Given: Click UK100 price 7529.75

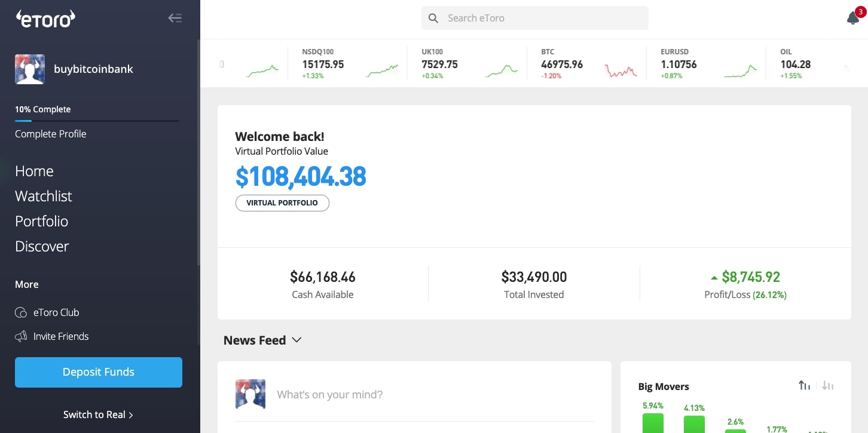Looking at the screenshot, I should 439,65.
